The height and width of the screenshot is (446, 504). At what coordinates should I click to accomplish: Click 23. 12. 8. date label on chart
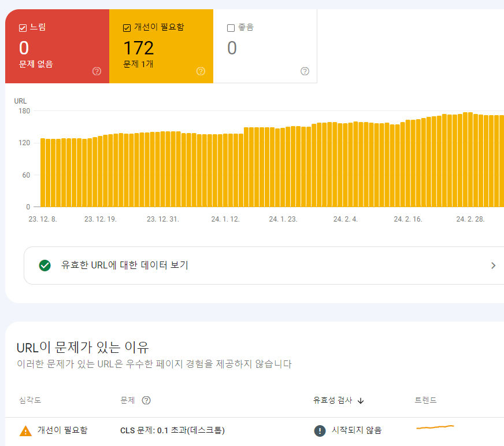pos(43,219)
